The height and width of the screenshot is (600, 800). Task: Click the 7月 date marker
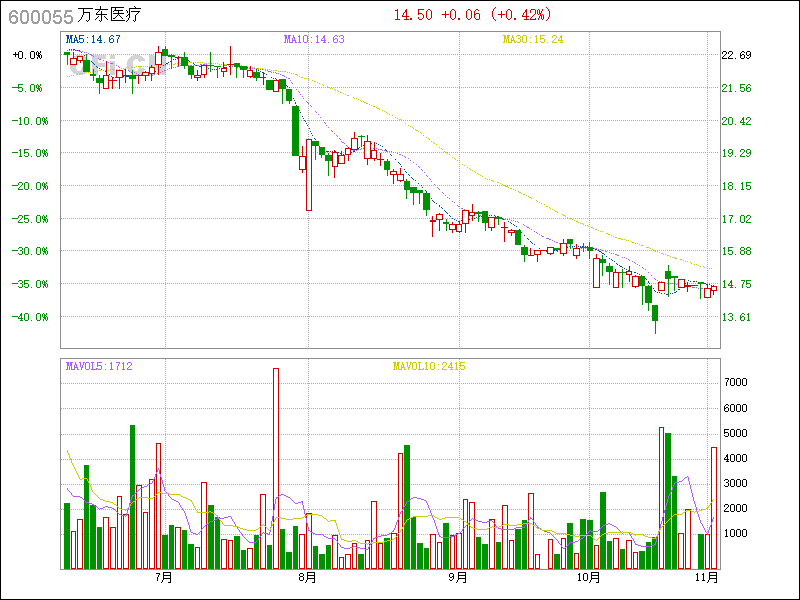(164, 578)
